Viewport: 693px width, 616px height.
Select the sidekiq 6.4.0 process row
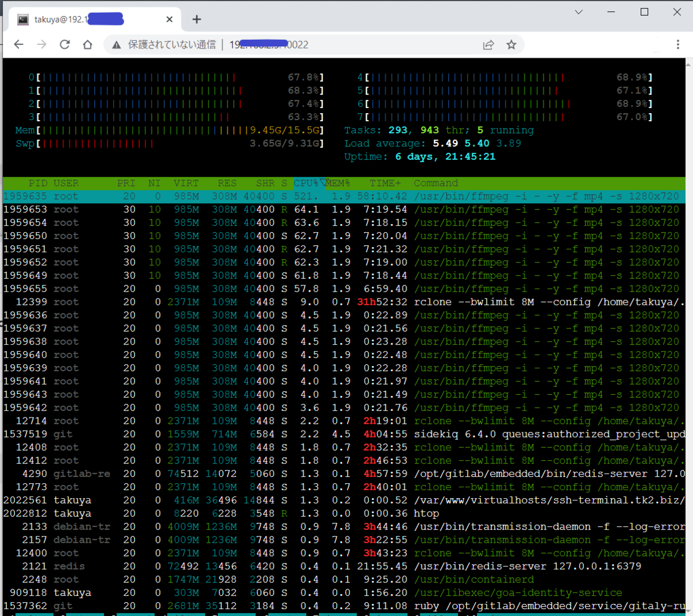click(344, 434)
